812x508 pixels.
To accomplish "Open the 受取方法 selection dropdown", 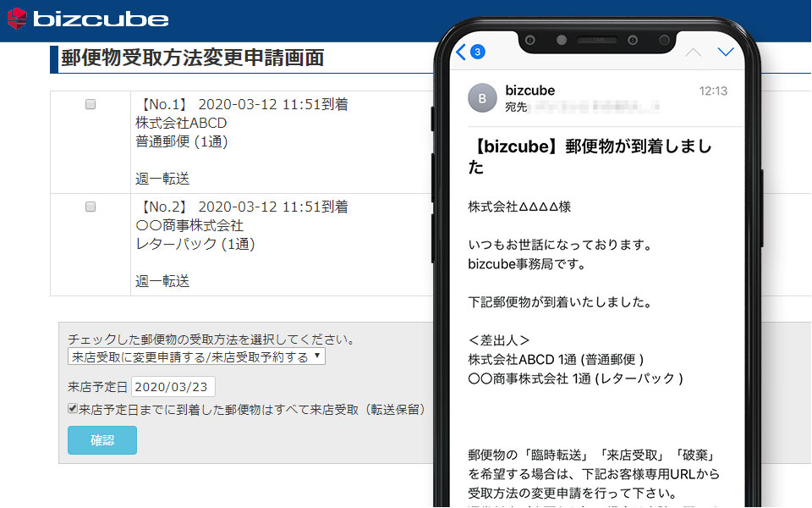I will (x=196, y=356).
